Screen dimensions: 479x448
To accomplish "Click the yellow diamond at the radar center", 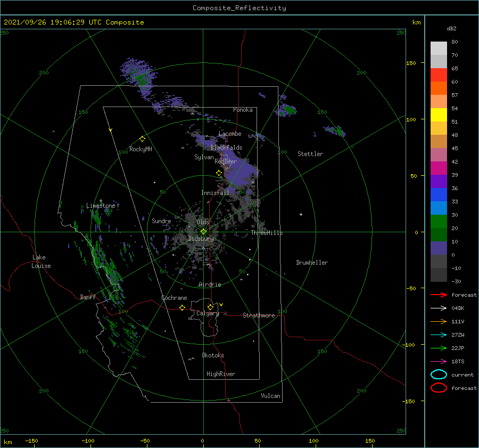I will (x=203, y=232).
